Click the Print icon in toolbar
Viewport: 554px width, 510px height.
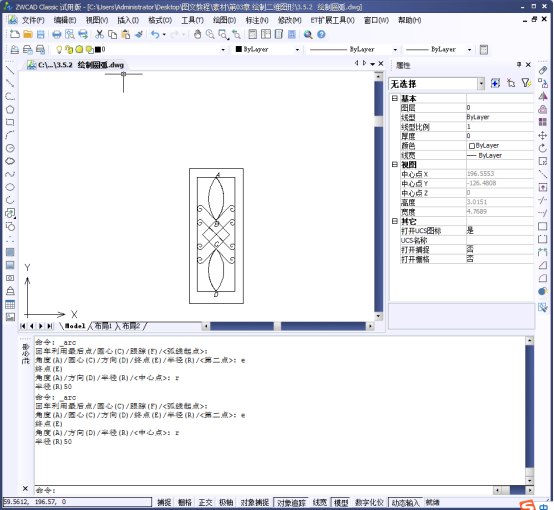(x=57, y=34)
